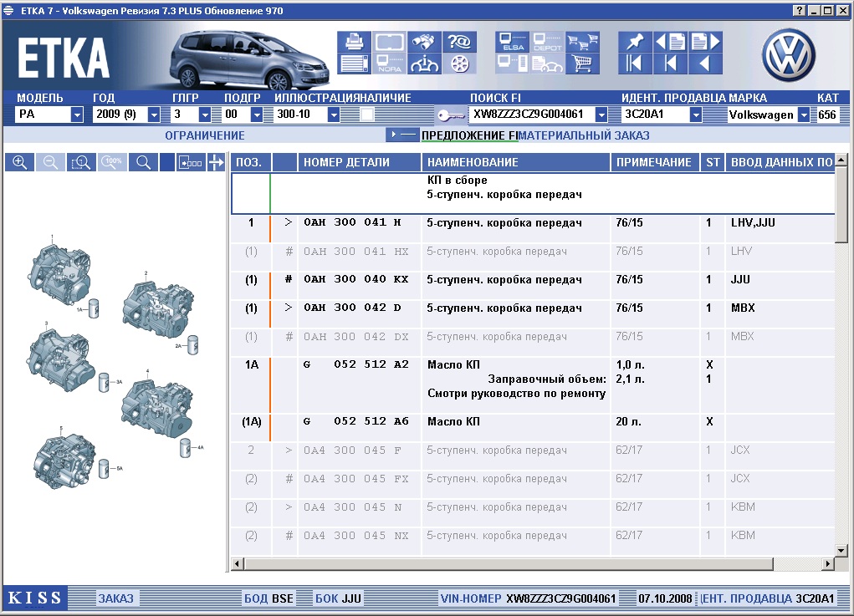Click gearbox 5 in the illustration

[65, 461]
